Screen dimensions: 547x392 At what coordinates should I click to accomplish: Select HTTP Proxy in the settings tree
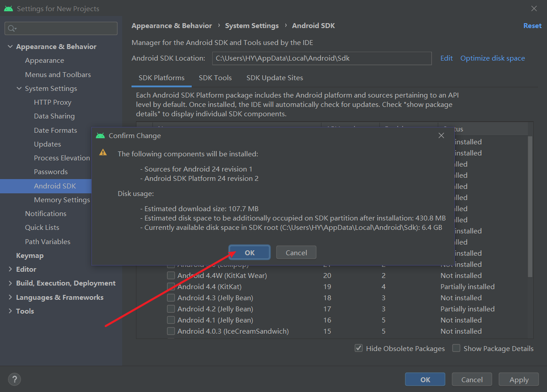point(53,102)
